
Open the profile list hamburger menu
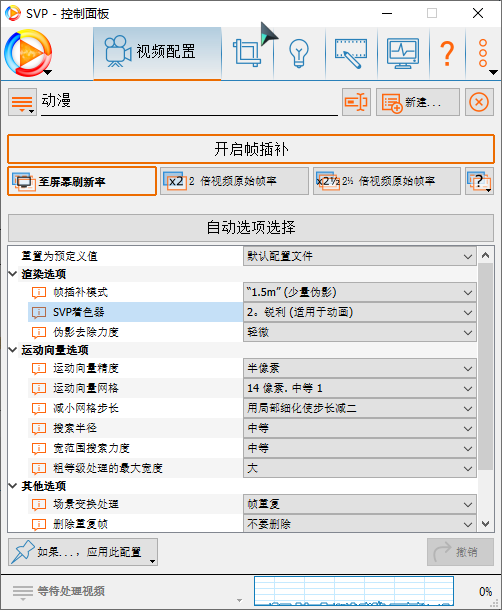pos(22,102)
